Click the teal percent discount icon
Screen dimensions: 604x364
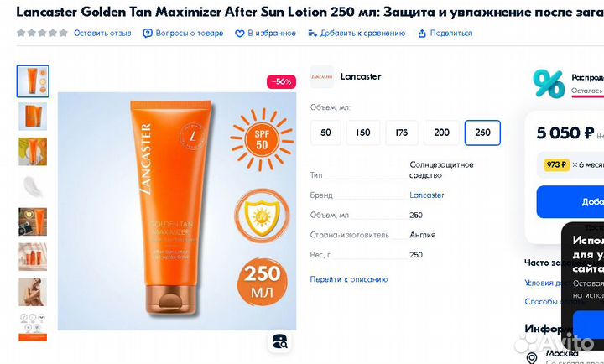point(549,83)
